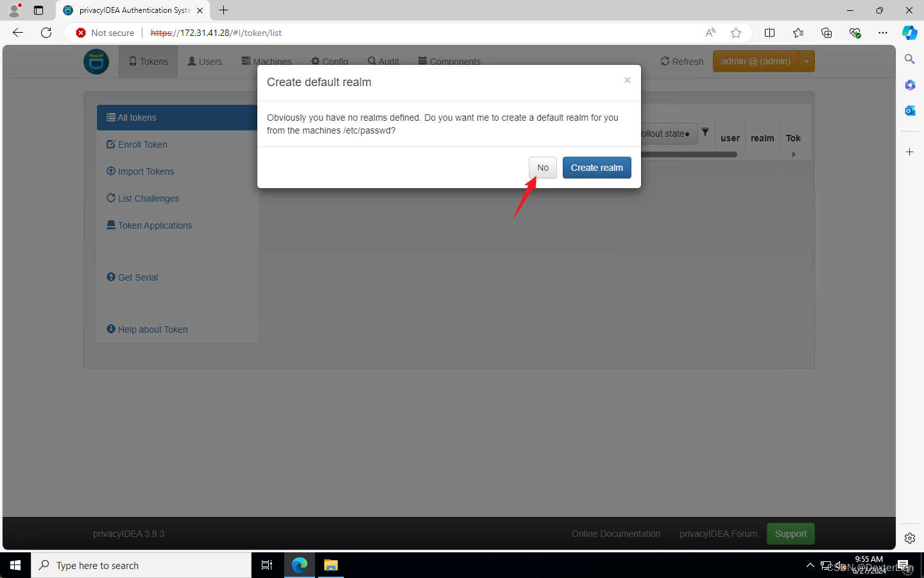The height and width of the screenshot is (578, 924).
Task: Click the admin @ (admin) button
Action: (x=755, y=61)
